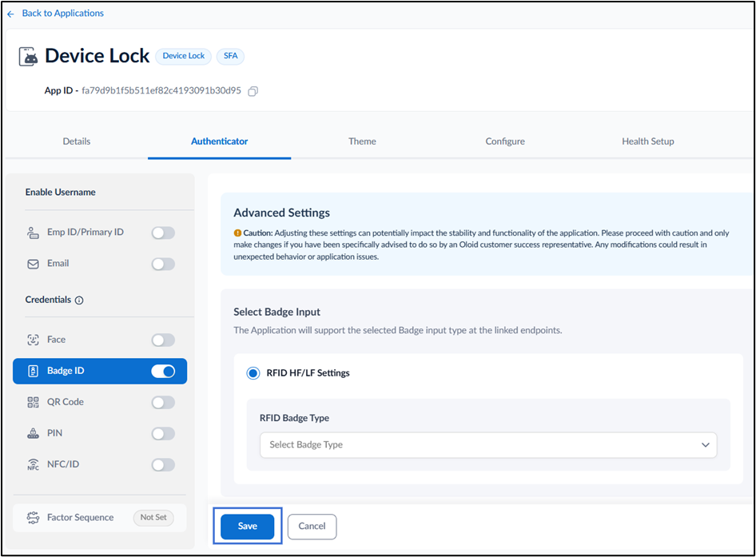Click the Device Lock tag badge

pos(183,56)
